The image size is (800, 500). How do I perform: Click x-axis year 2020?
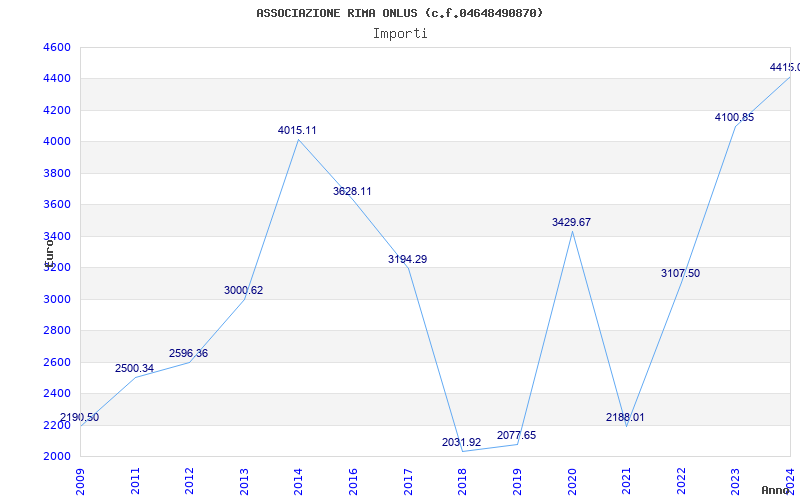(572, 482)
